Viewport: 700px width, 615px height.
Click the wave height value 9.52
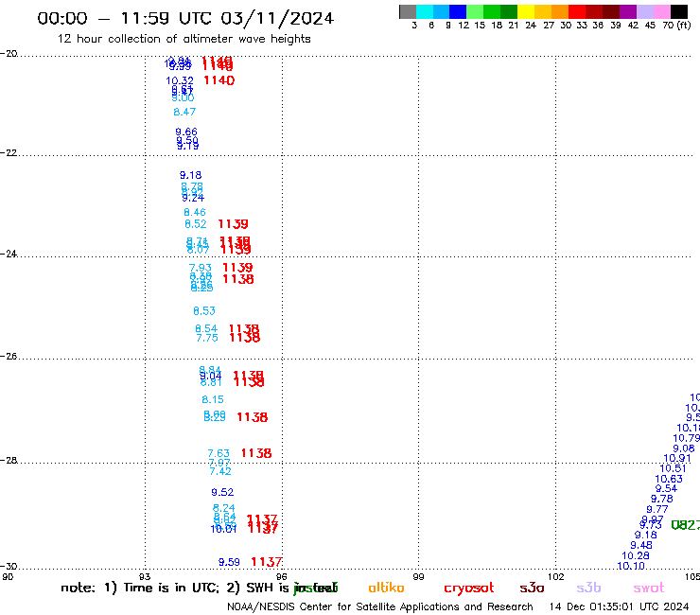(222, 492)
